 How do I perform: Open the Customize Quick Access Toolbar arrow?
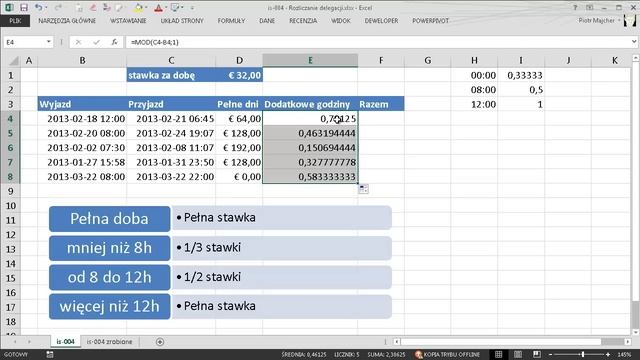[x=192, y=8]
